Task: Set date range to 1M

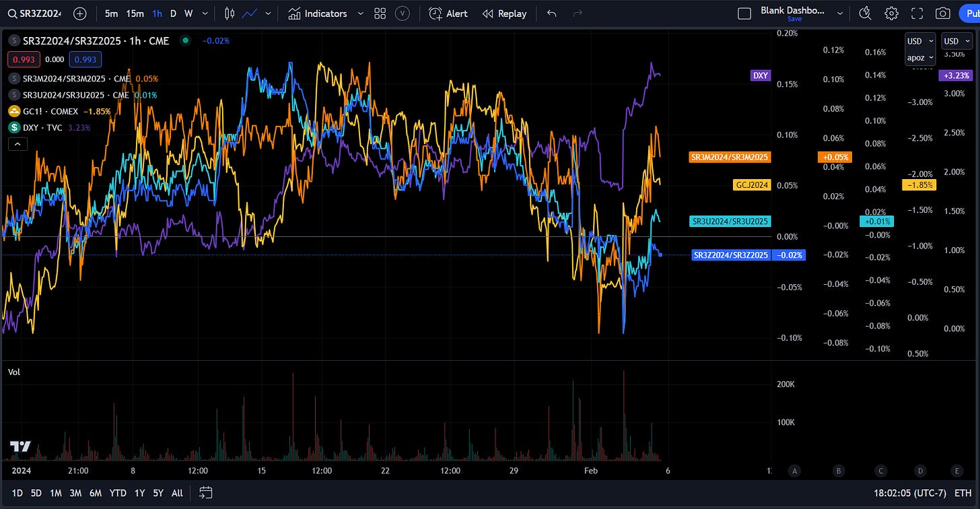Action: coord(56,493)
